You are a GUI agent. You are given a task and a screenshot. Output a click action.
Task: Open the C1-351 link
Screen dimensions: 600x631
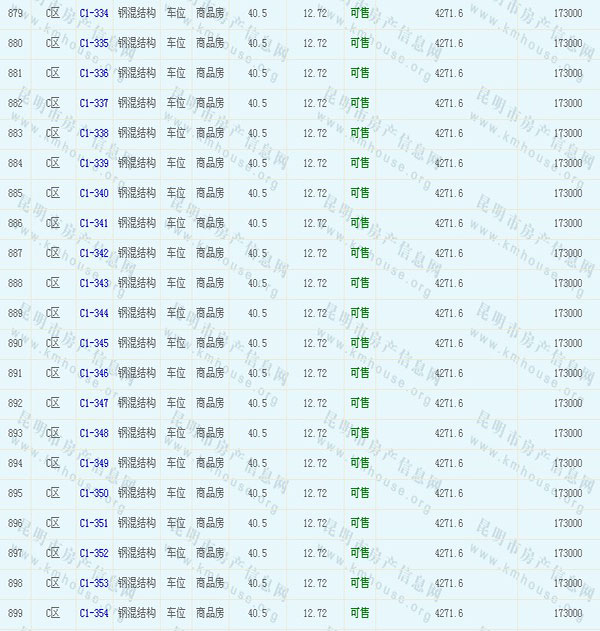(94, 523)
